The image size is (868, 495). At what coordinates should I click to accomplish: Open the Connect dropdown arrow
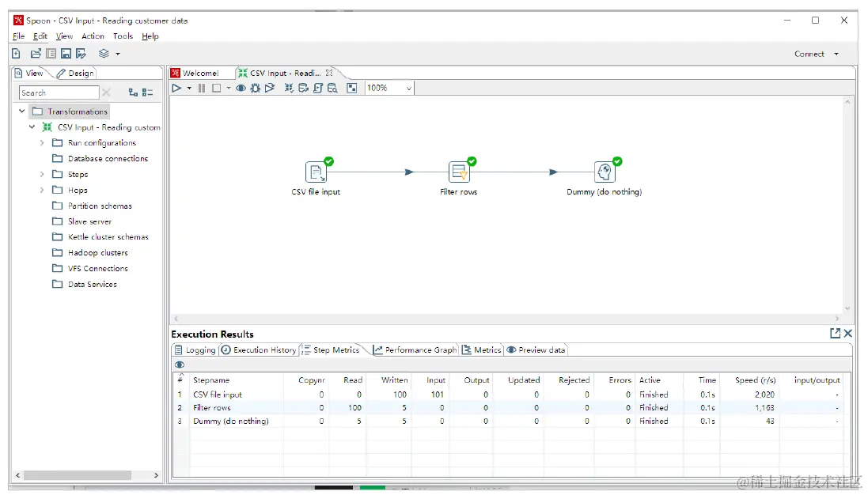point(836,54)
